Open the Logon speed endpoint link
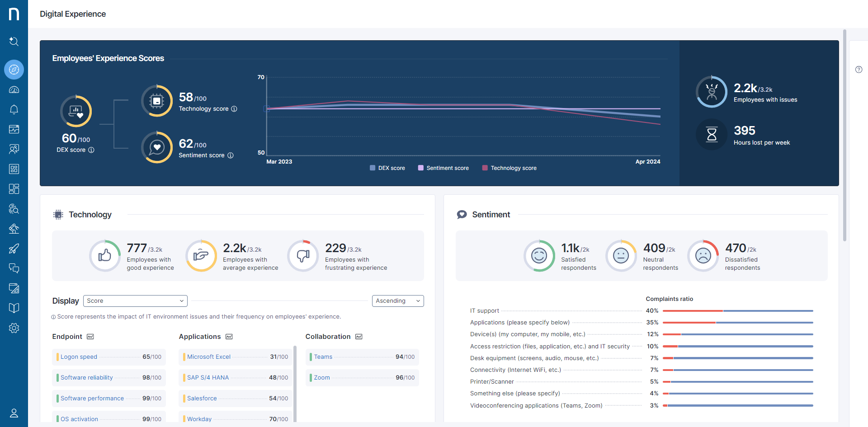The width and height of the screenshot is (868, 427). pos(79,357)
